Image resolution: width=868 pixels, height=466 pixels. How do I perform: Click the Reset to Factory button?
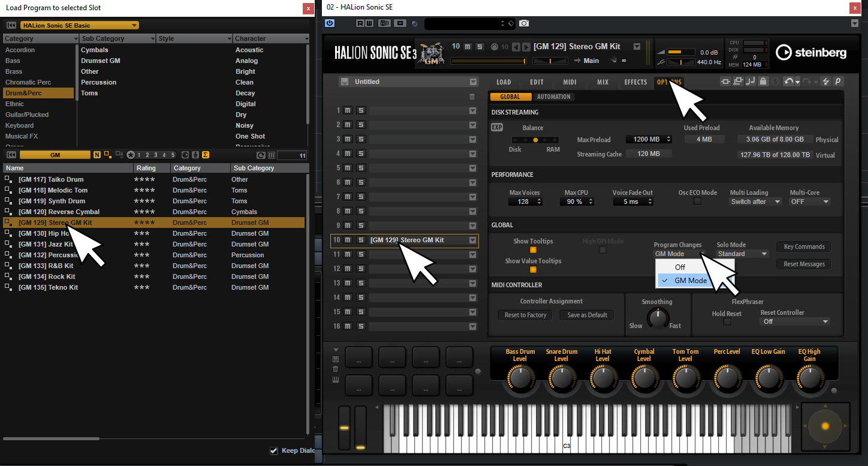click(526, 315)
